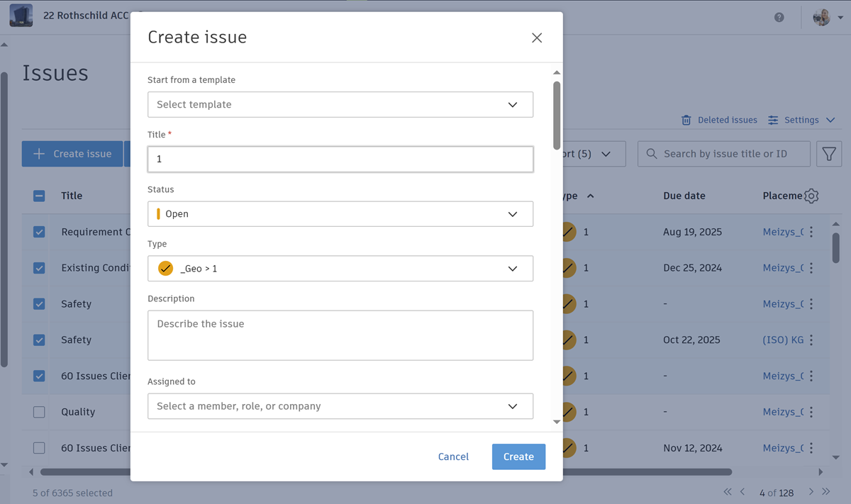Screen dimensions: 851x504
Task: Close the Create issue dialog
Action: pos(537,38)
